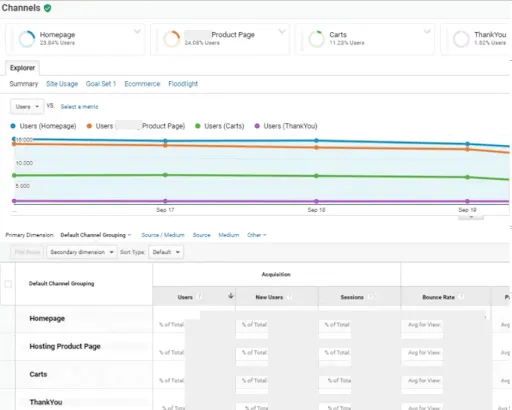Click the Select a metric link
The image size is (512, 410).
pos(79,107)
